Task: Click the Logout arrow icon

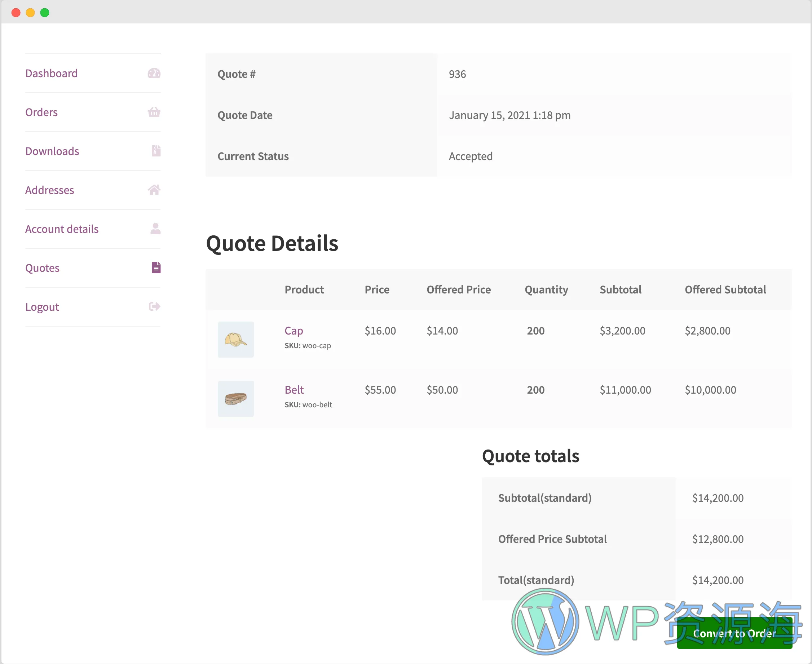Action: click(x=154, y=307)
